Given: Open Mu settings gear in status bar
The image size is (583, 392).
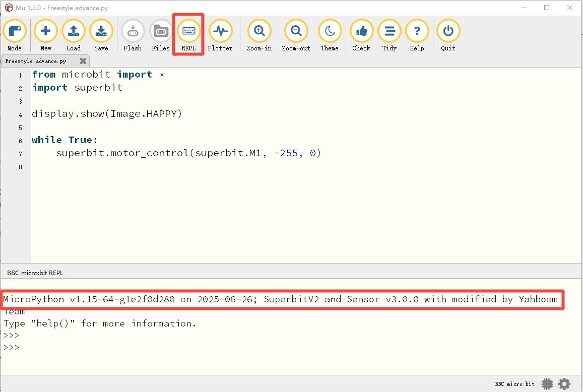Looking at the screenshot, I should (564, 384).
